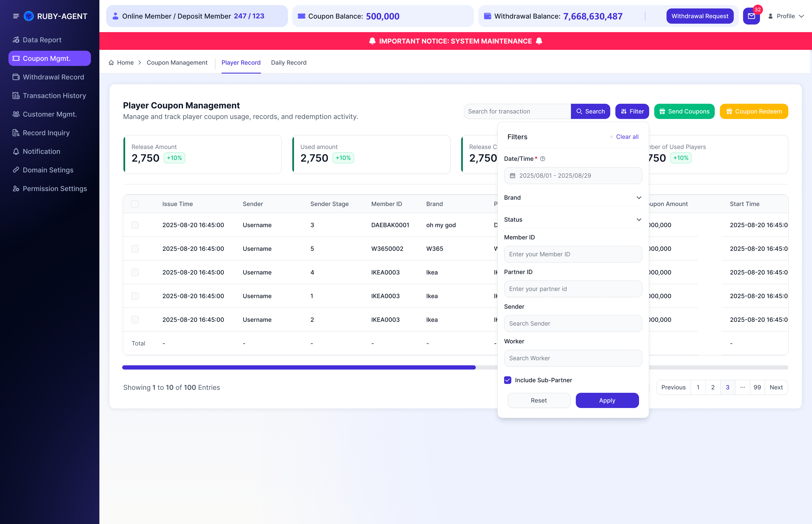Open Withdrawal Record in sidebar

tap(50, 77)
